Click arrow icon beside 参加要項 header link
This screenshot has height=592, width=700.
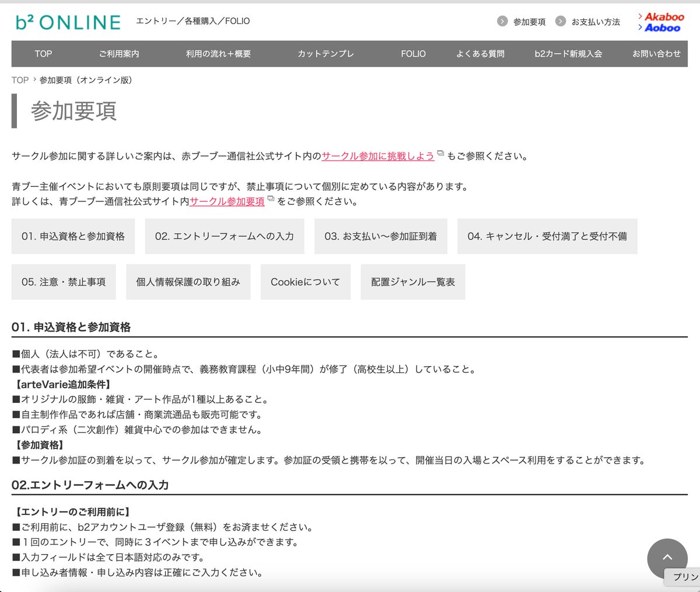502,21
